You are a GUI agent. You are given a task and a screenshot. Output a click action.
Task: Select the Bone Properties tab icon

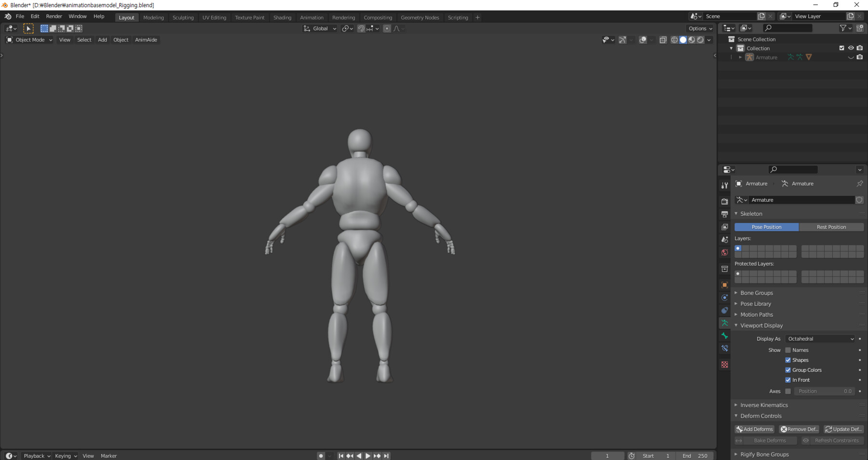tap(724, 336)
